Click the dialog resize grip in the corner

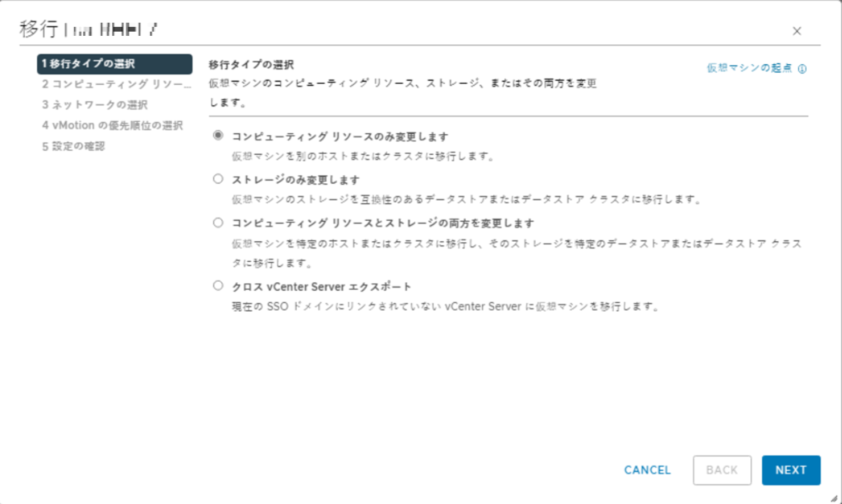(834, 498)
